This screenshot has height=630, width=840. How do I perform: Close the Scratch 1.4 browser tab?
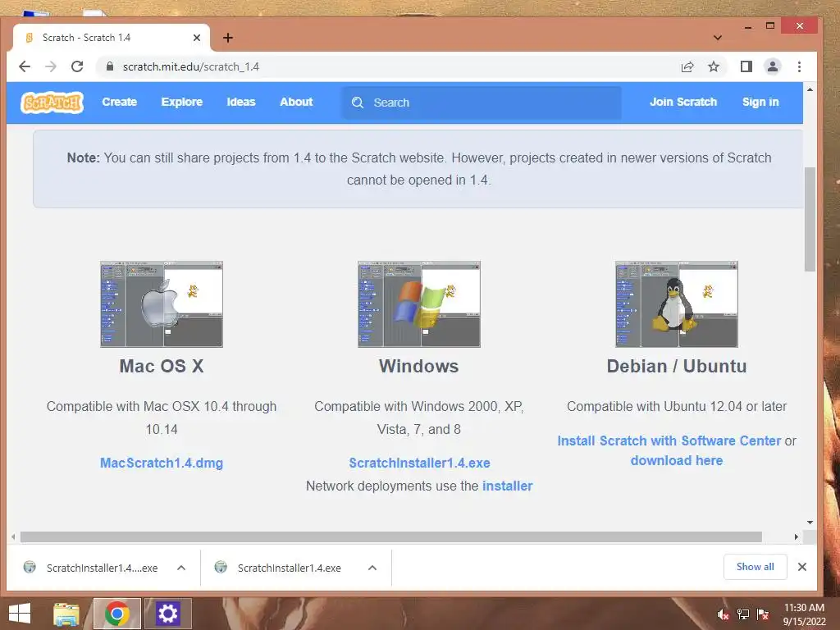tap(197, 38)
